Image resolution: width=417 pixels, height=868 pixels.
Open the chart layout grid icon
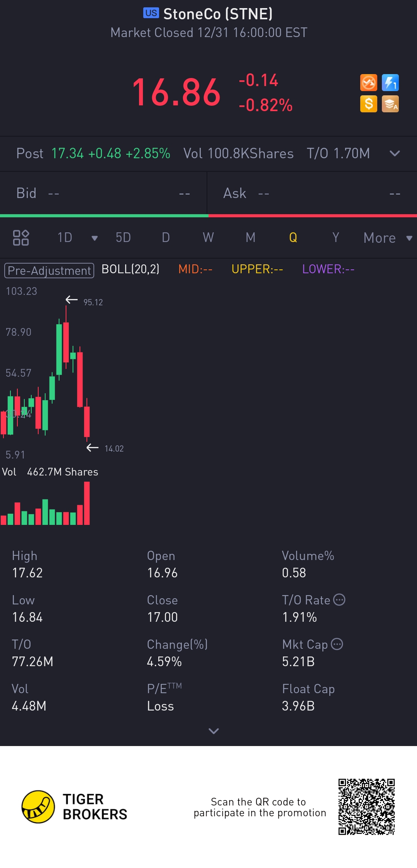pyautogui.click(x=21, y=238)
